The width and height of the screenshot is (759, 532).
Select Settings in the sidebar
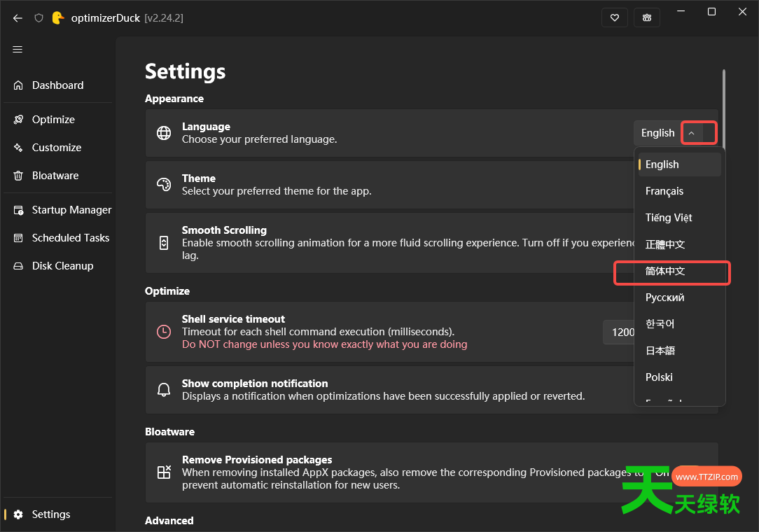[58, 514]
